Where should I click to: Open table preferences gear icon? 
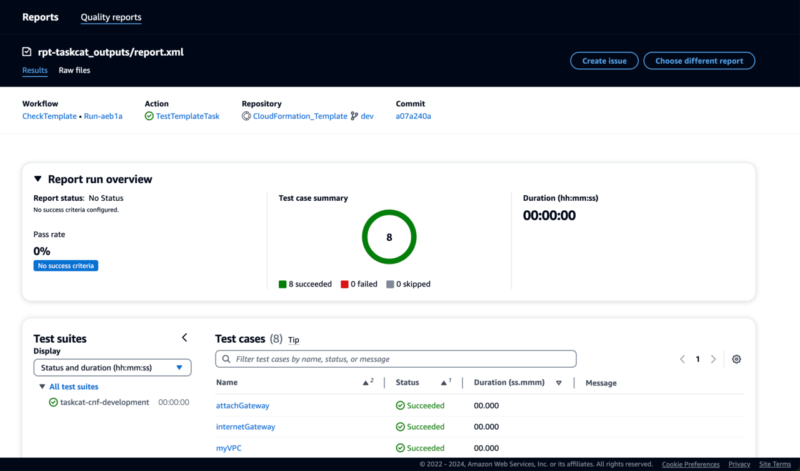tap(736, 359)
